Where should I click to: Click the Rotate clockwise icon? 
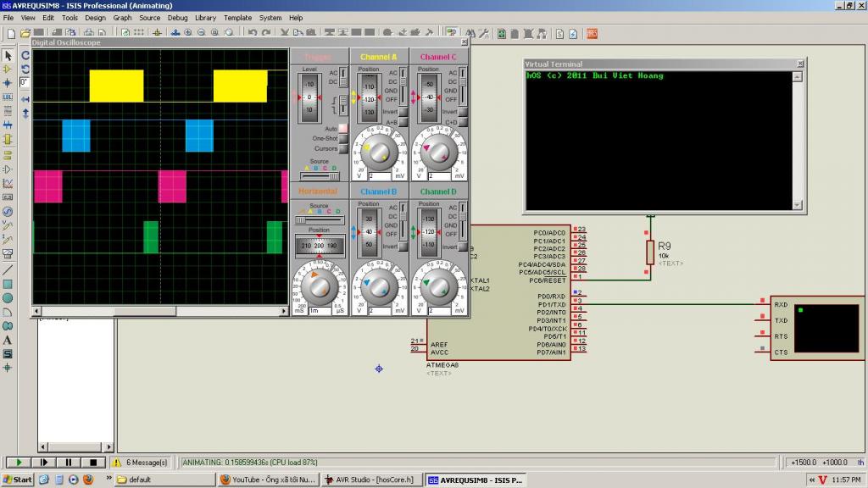click(25, 55)
